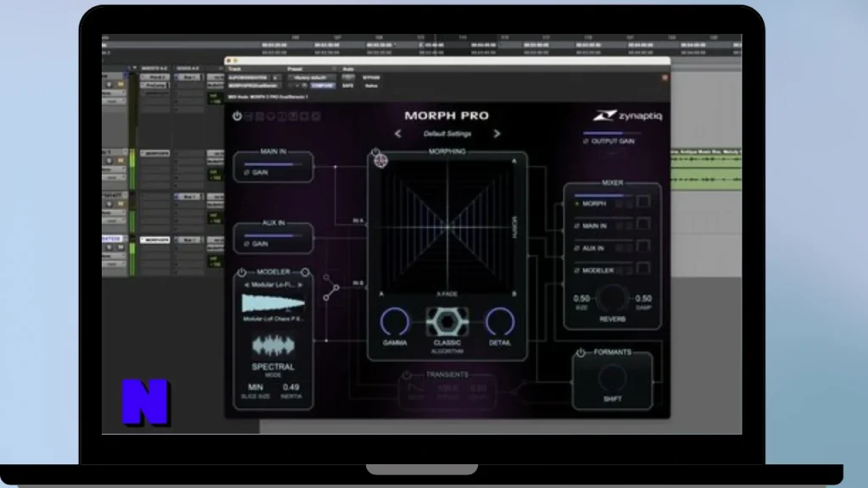Click the square button in Mixer Modeler row
The height and width of the screenshot is (488, 868).
[x=643, y=269]
